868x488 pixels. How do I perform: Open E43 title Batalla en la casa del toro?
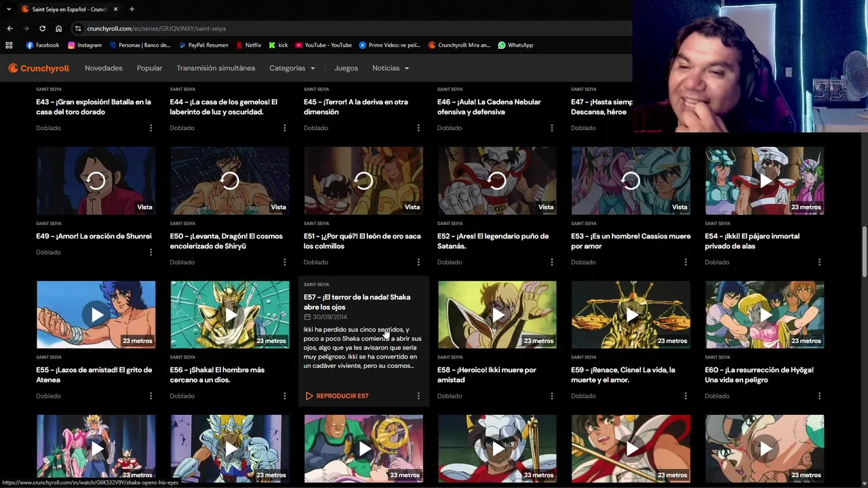coord(94,107)
